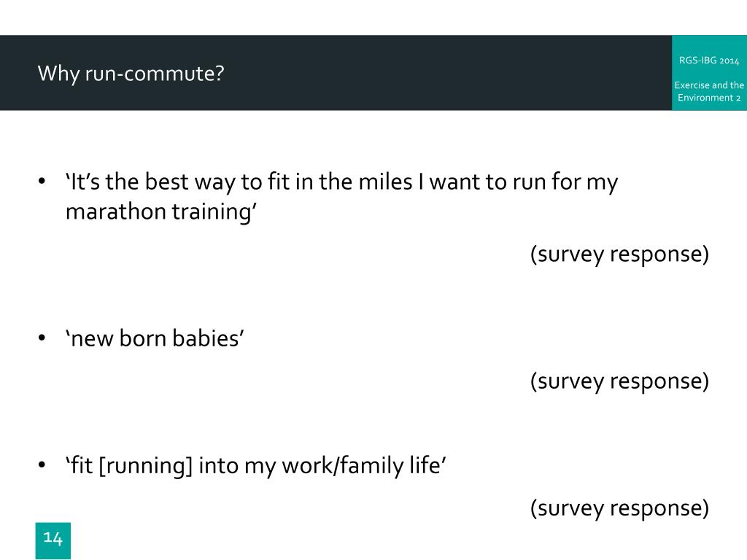Click last '(survey response)' at slide bottom
This screenshot has height=560, width=747.
coord(619,508)
